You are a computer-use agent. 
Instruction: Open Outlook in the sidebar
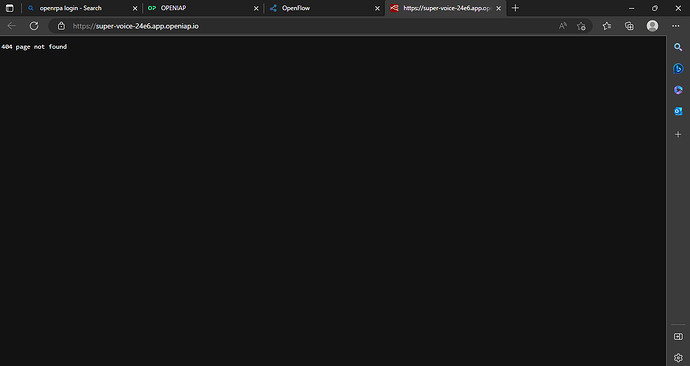coord(678,111)
